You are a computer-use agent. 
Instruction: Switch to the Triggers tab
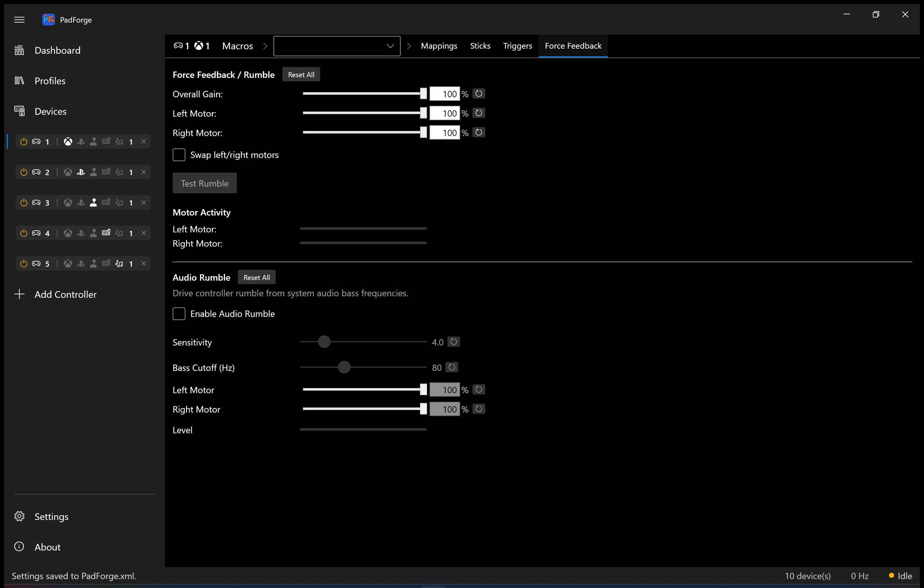tap(517, 46)
